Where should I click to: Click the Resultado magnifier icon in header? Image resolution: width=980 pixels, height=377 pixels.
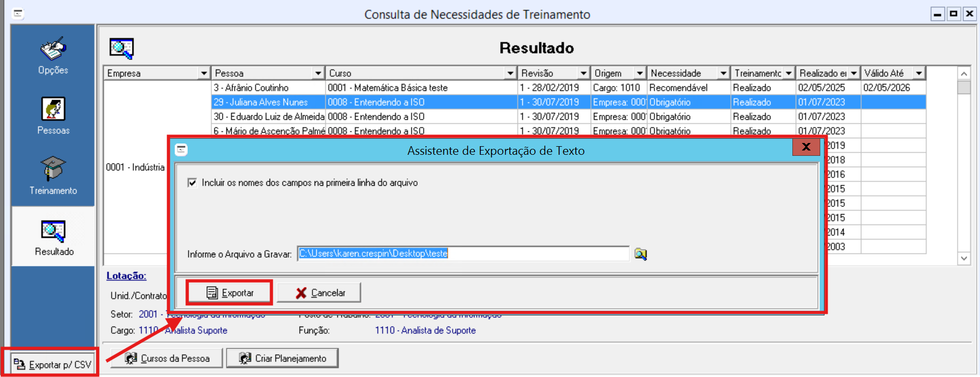point(122,49)
